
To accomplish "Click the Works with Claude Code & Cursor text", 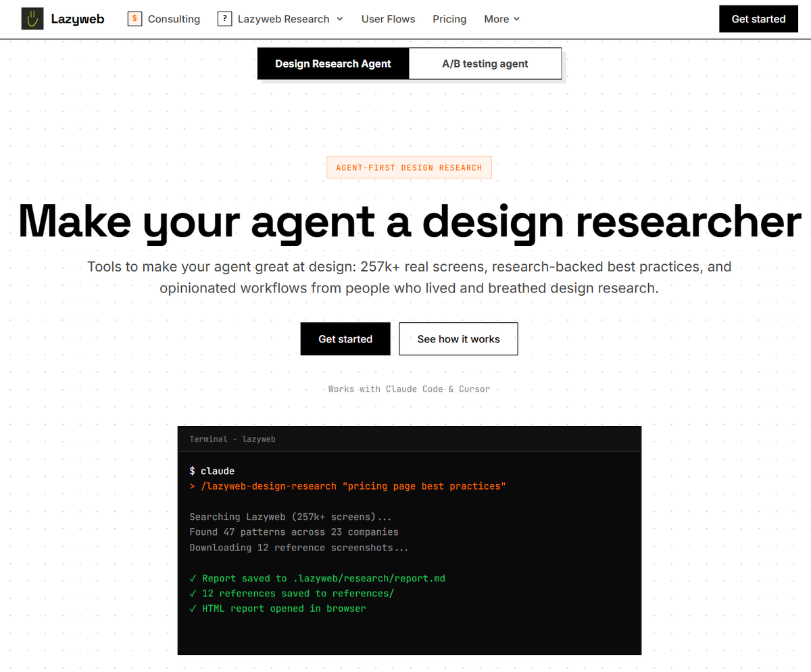I will click(x=409, y=389).
